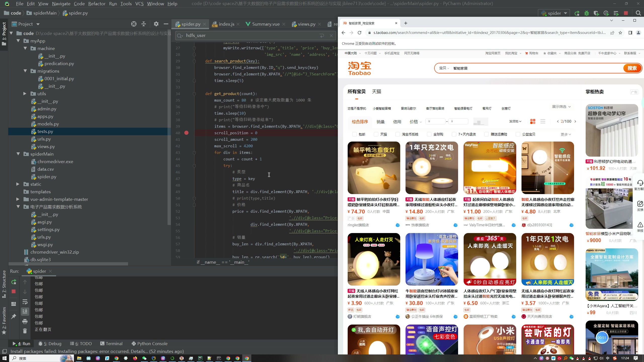
Task: Open the Refactor menu
Action: 97,4
